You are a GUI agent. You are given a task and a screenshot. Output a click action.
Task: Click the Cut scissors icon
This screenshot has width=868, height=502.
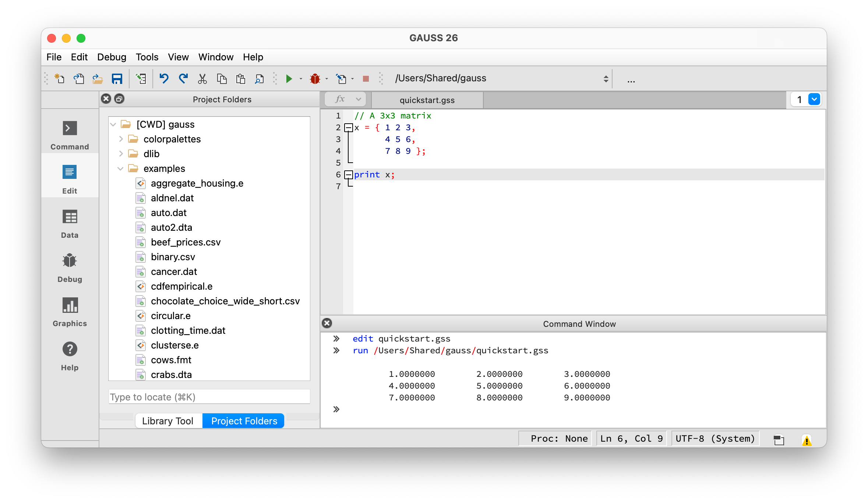point(202,79)
